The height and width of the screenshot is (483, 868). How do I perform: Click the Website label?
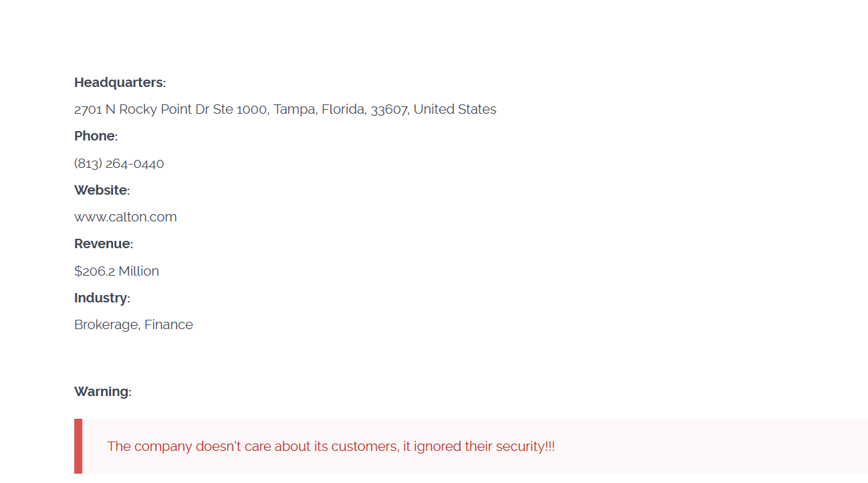click(x=102, y=190)
